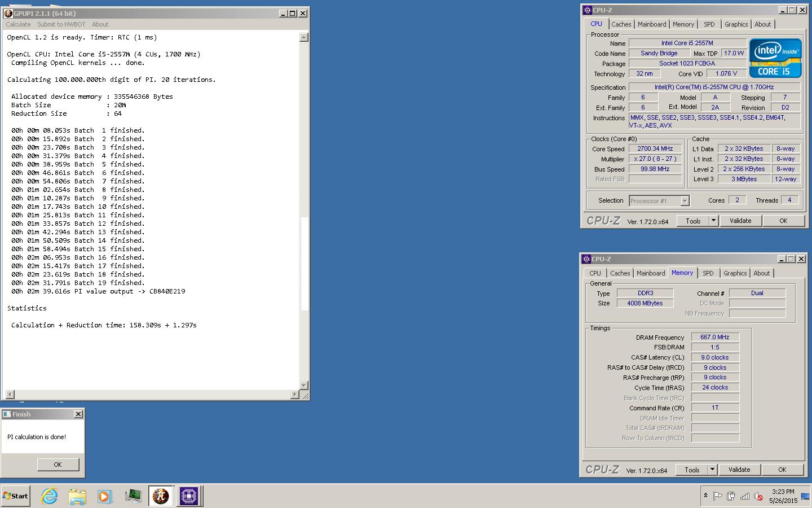Click the Calculation + Reduction time line

tap(104, 325)
